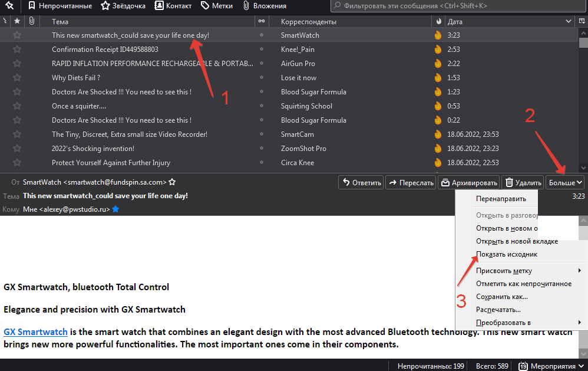Image resolution: width=588 pixels, height=371 pixels.
Task: Toggle the Starred quick filter
Action: pyautogui.click(x=123, y=6)
